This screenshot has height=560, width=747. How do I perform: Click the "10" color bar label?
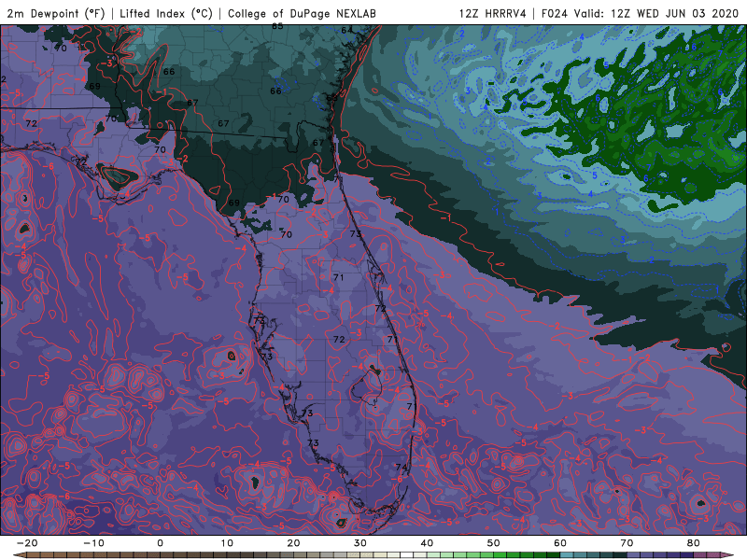tap(227, 543)
